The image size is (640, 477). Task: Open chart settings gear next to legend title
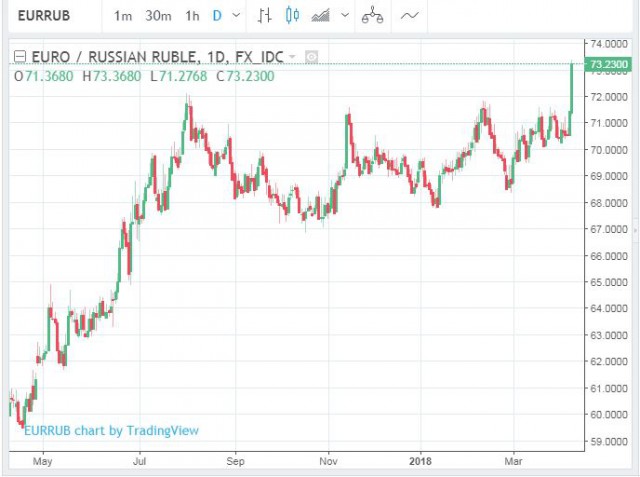tap(312, 57)
